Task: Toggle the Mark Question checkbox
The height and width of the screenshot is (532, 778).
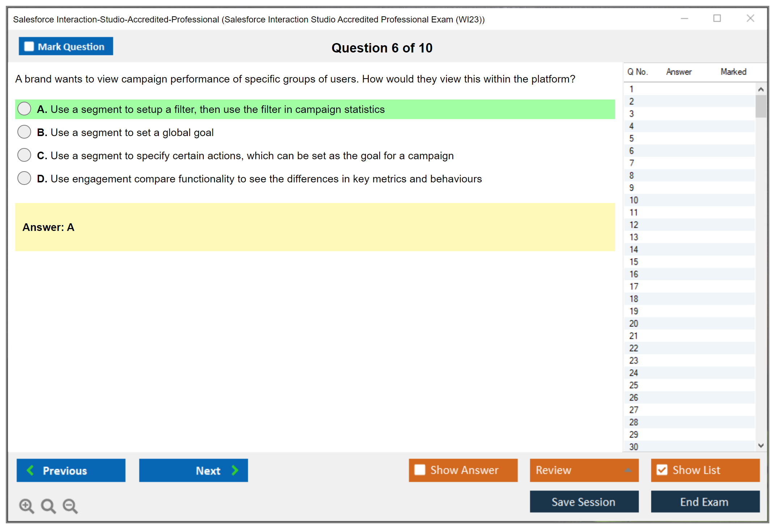Action: [x=29, y=46]
